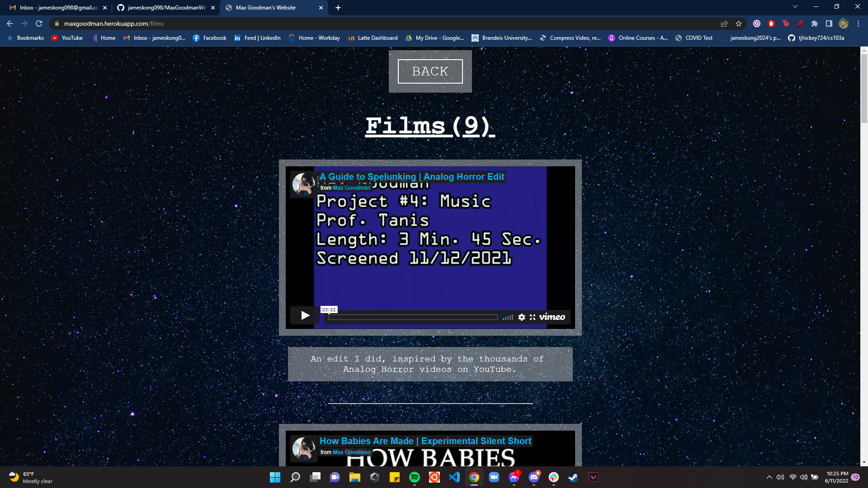
Task: Click the BACK button at top
Action: pyautogui.click(x=430, y=71)
